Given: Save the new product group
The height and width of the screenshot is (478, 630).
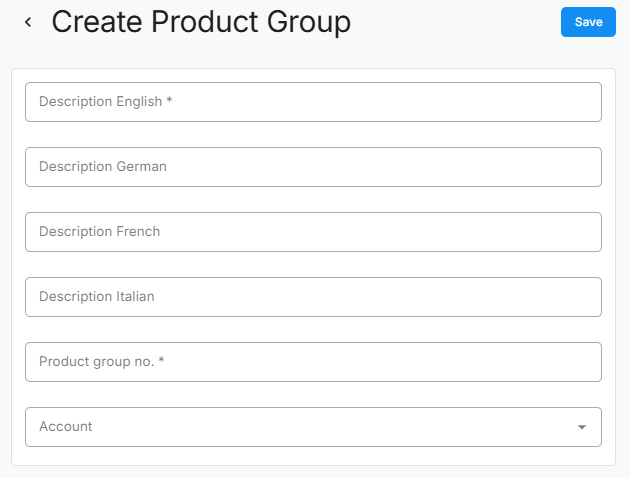Looking at the screenshot, I should click(x=588, y=22).
